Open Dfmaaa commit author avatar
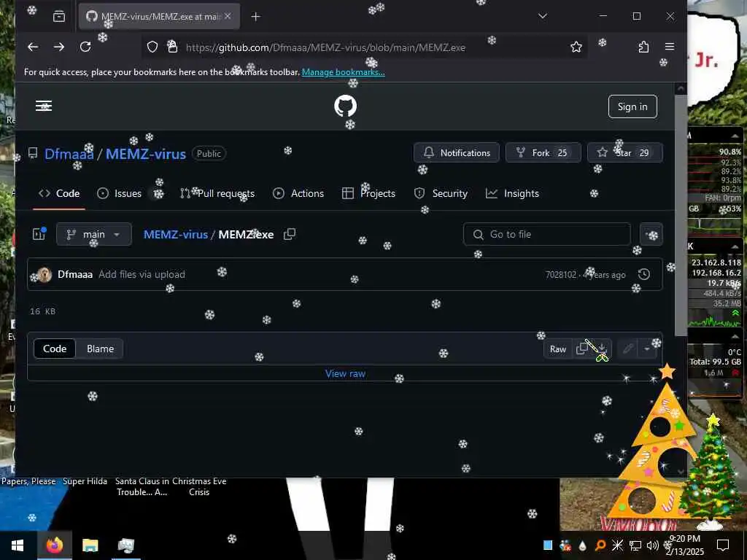Image resolution: width=747 pixels, height=560 pixels. click(x=44, y=274)
